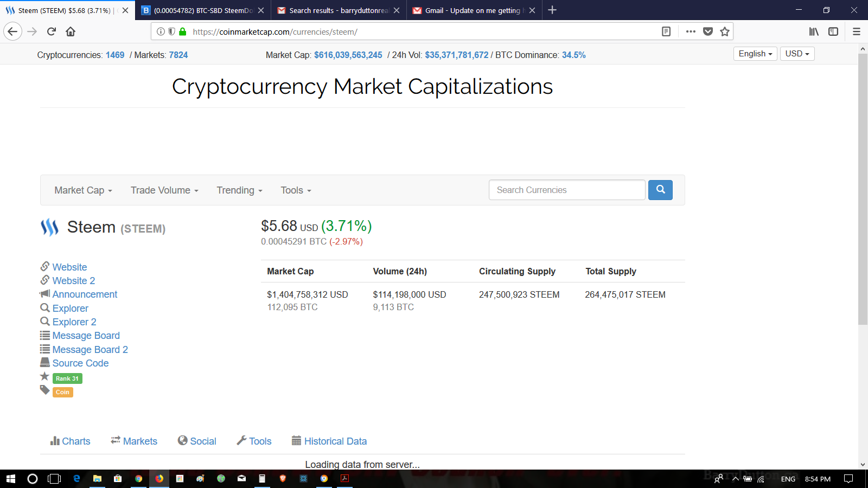Open the Announcement link
Image resolution: width=868 pixels, height=488 pixels.
(x=85, y=294)
